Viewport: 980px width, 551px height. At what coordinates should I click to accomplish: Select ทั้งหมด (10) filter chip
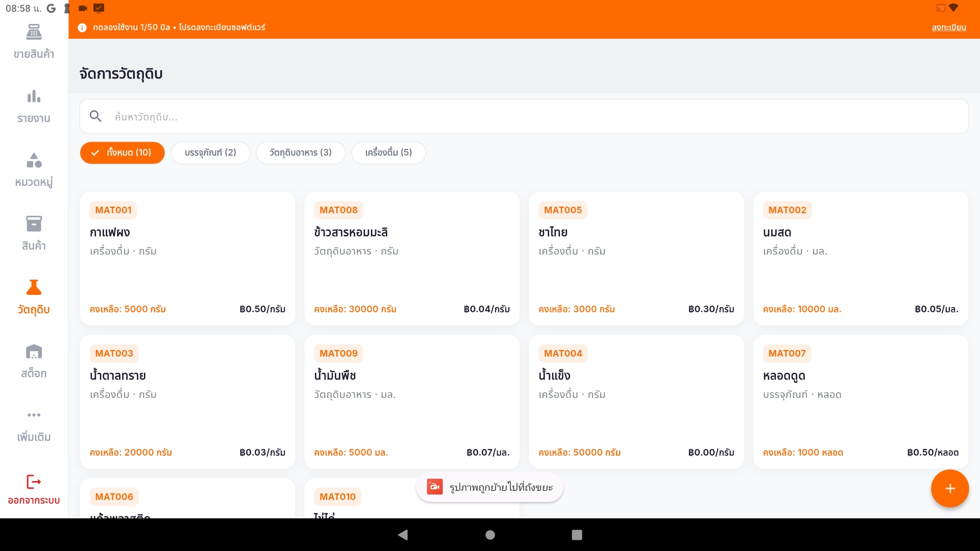122,153
